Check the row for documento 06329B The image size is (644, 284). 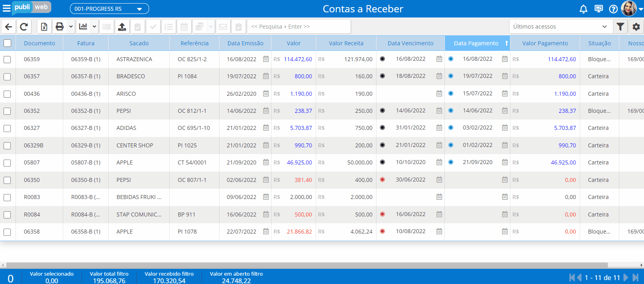[x=7, y=146]
